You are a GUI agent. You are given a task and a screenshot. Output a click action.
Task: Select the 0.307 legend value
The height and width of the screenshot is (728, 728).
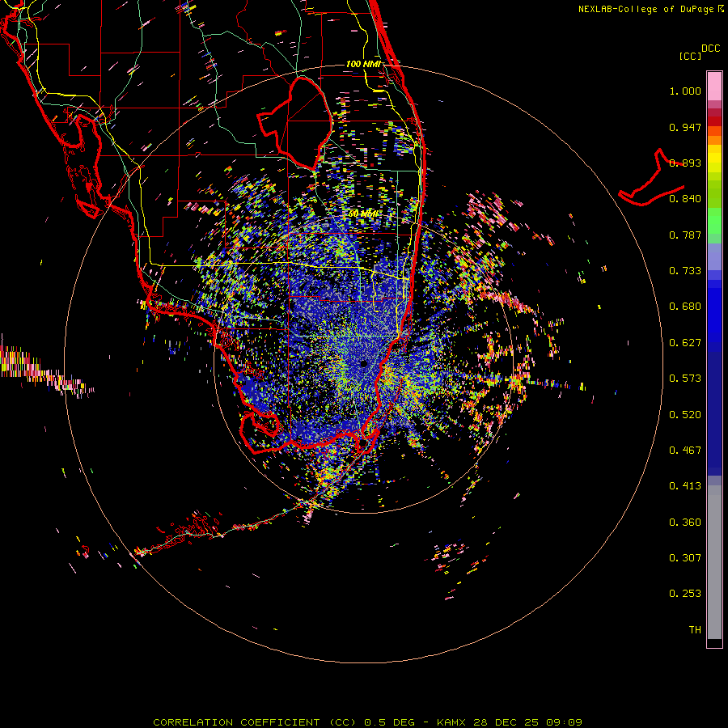(685, 558)
